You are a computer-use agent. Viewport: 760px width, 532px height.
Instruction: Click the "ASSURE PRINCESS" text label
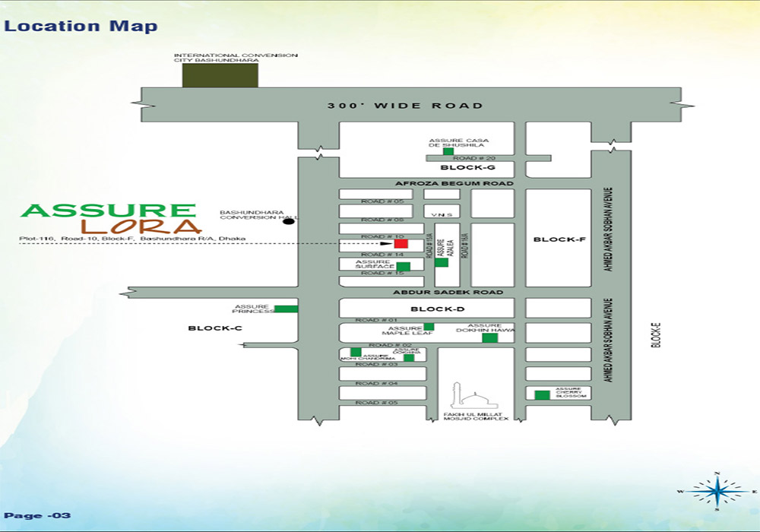pyautogui.click(x=254, y=309)
